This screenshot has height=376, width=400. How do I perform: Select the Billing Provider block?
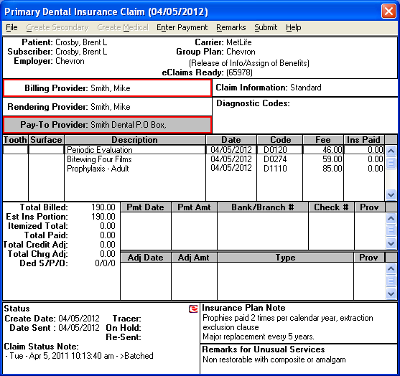[x=107, y=88]
